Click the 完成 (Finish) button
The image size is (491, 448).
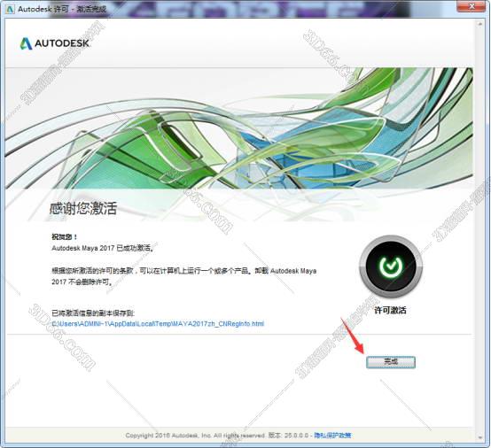click(391, 362)
